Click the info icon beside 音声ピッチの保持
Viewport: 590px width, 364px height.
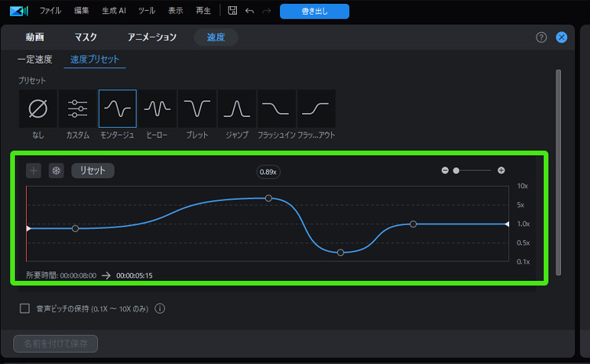pos(159,308)
